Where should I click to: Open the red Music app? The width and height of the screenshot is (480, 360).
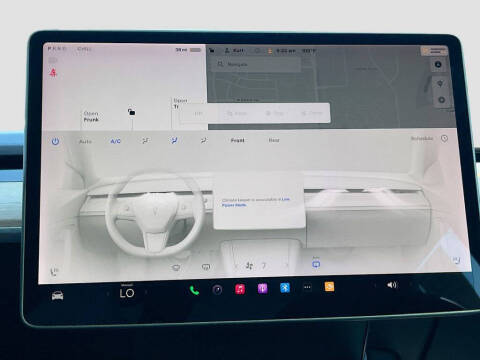point(240,289)
